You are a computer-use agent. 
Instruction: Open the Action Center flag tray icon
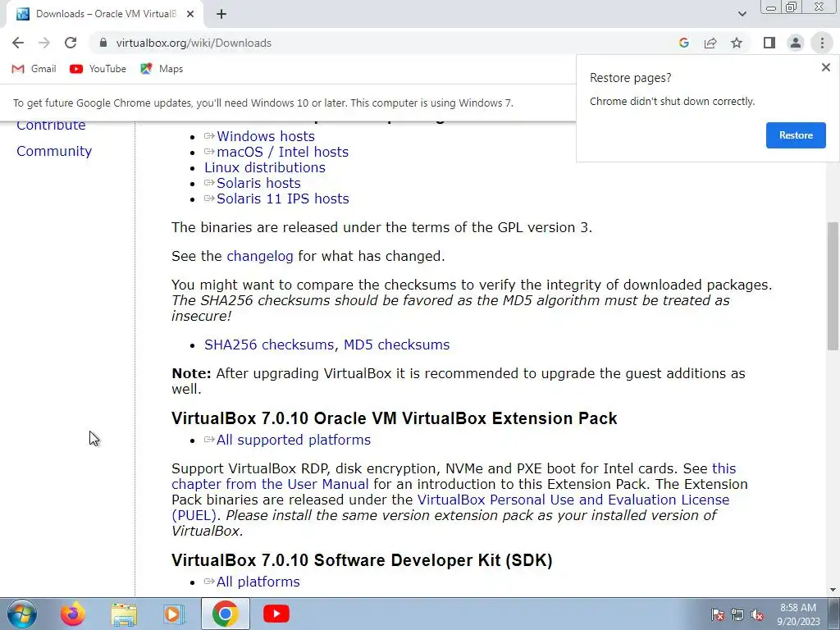[x=717, y=614]
